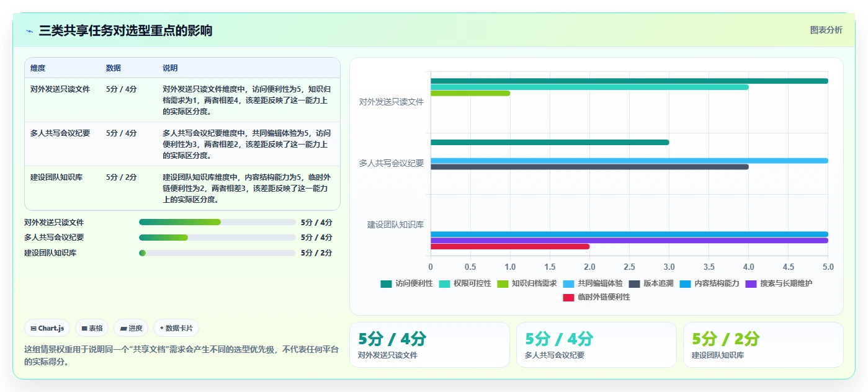Viewport: 868px width, 392px height.
Task: Click the card title 三类共享任务对选型重点的影响
Action: 125,31
